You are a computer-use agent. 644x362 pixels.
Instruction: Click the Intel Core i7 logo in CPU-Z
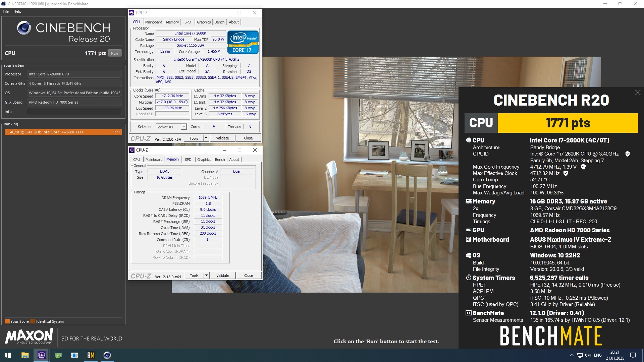243,42
